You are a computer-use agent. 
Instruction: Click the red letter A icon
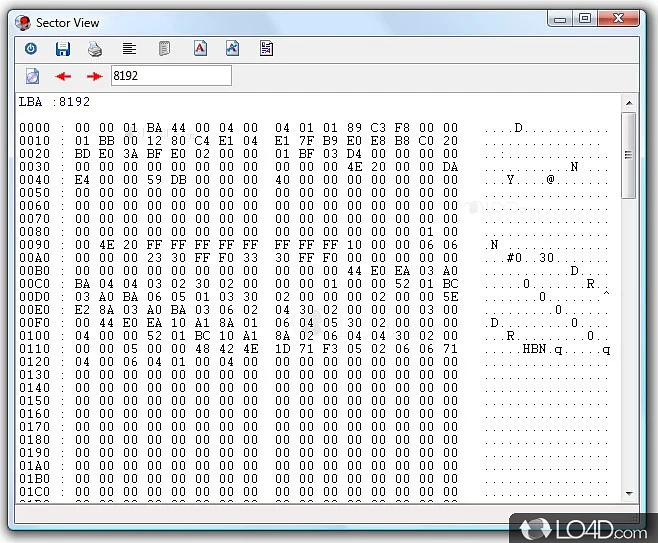[x=200, y=48]
